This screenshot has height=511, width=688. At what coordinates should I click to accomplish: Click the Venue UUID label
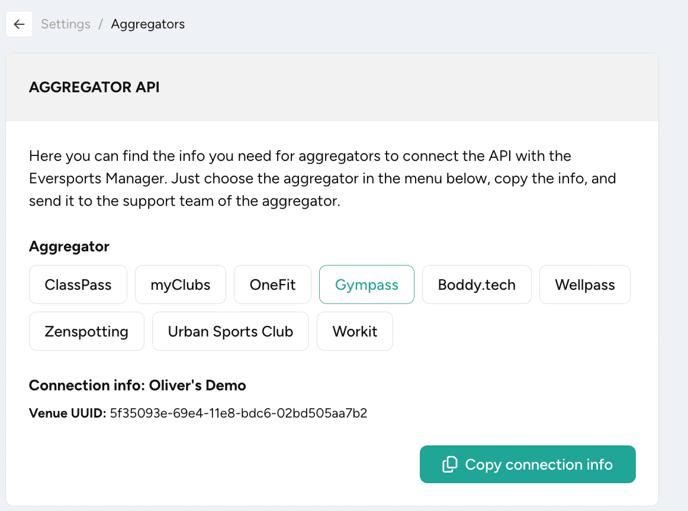(67, 413)
